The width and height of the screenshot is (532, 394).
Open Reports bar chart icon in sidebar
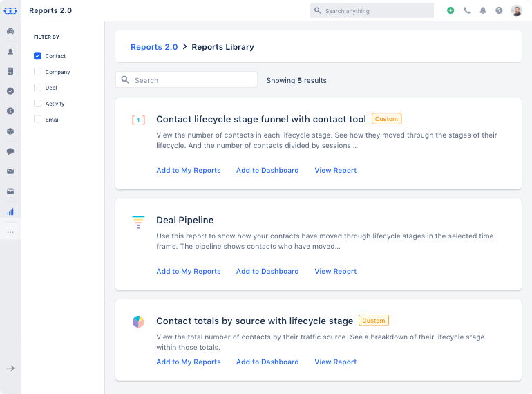click(x=10, y=212)
